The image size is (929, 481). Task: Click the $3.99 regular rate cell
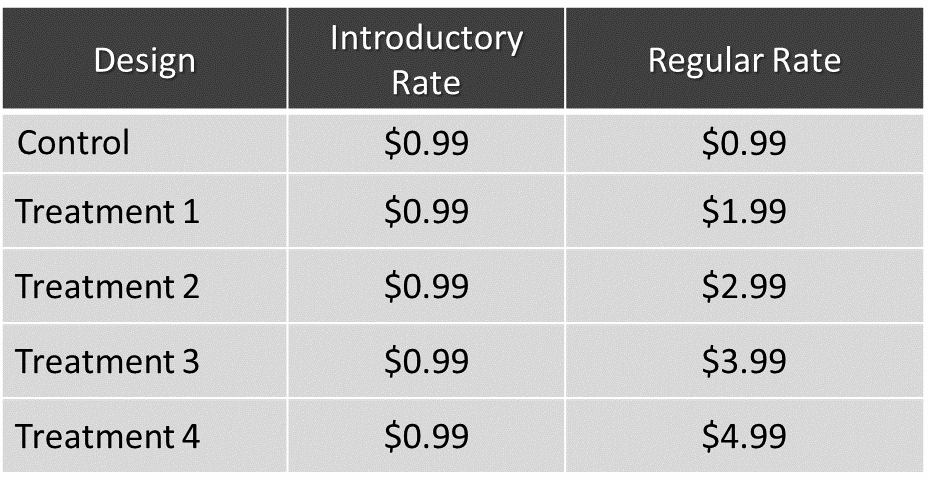coord(744,361)
